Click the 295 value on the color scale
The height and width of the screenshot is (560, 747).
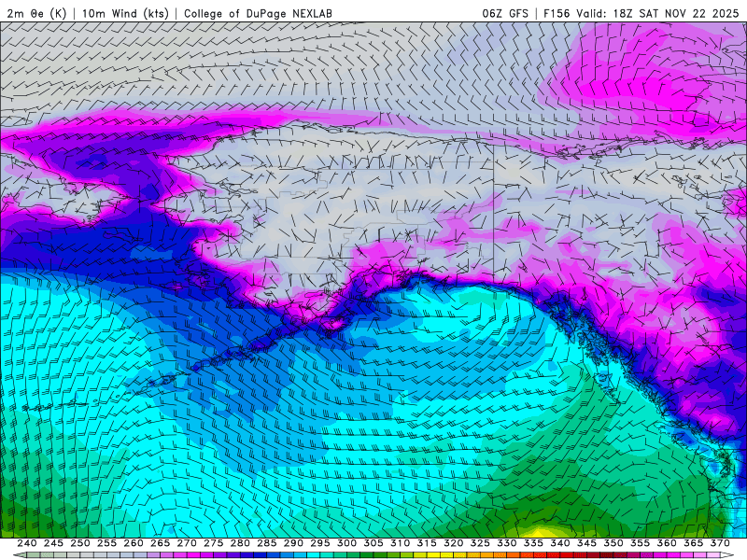[x=320, y=543]
